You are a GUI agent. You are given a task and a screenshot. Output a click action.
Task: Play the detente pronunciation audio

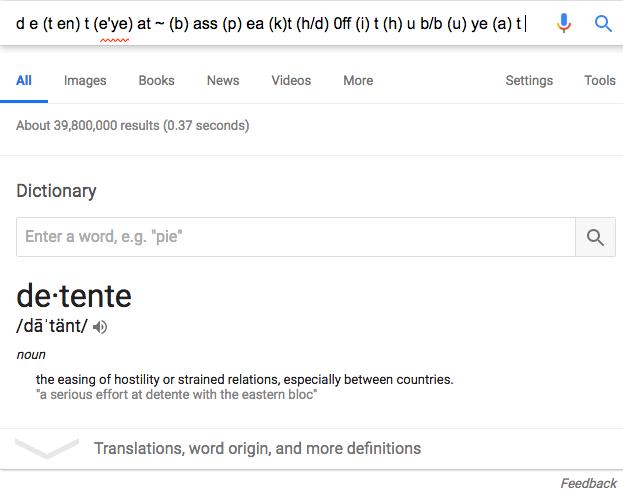click(x=100, y=327)
